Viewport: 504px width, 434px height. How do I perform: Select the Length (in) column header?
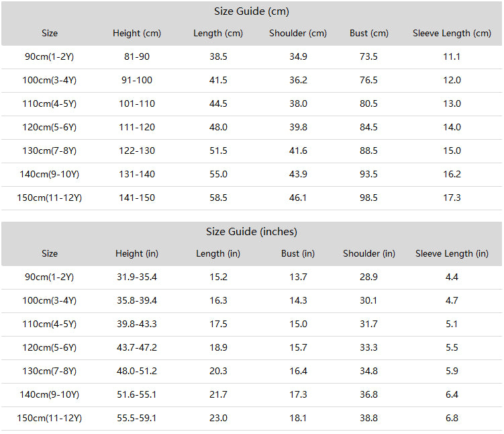pyautogui.click(x=218, y=253)
